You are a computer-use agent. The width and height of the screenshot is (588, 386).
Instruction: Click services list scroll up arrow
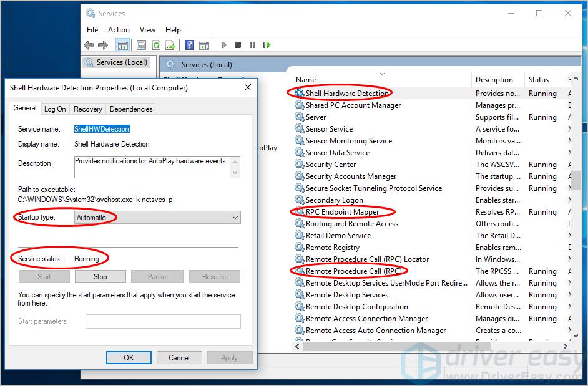point(576,78)
